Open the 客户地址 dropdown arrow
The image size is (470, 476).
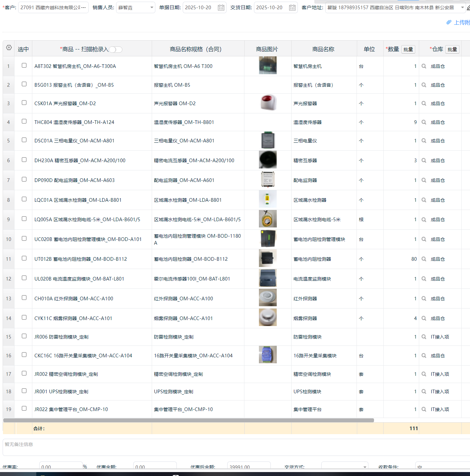[462, 8]
